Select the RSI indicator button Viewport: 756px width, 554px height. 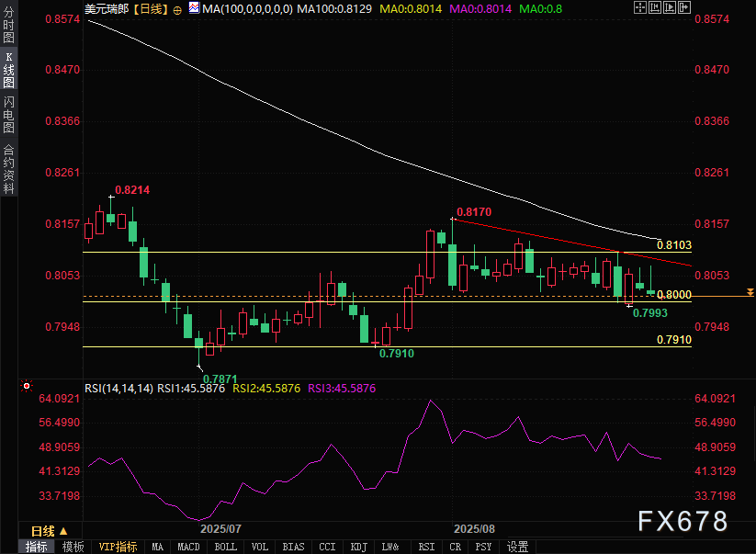(426, 547)
